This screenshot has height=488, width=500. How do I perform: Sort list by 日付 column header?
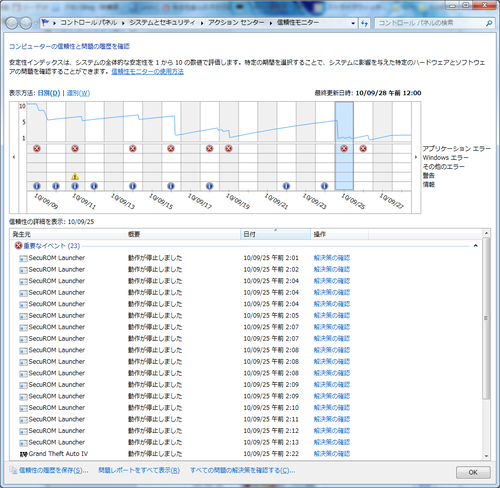(275, 234)
